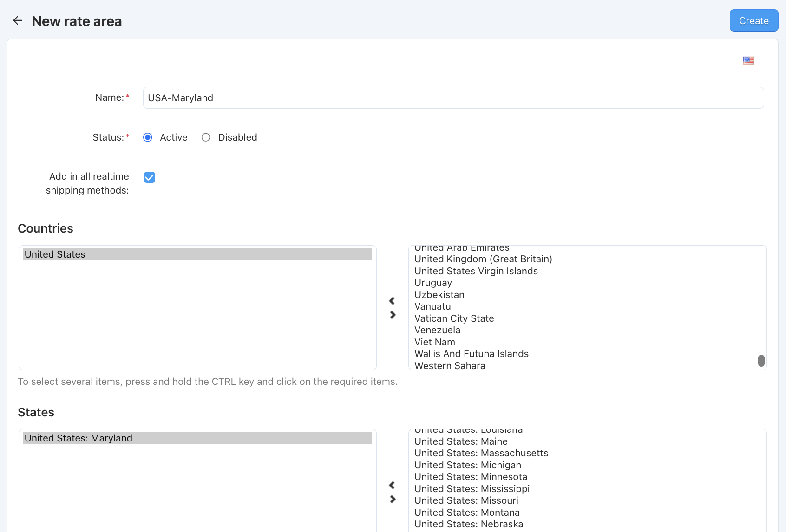Screen dimensions: 786x532
Task: Choose United States: Michigan from states
Action: (468, 465)
